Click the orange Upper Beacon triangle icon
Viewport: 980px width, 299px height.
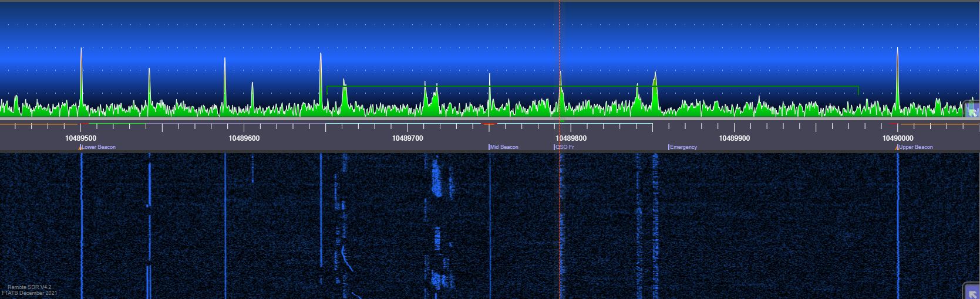tap(897, 148)
